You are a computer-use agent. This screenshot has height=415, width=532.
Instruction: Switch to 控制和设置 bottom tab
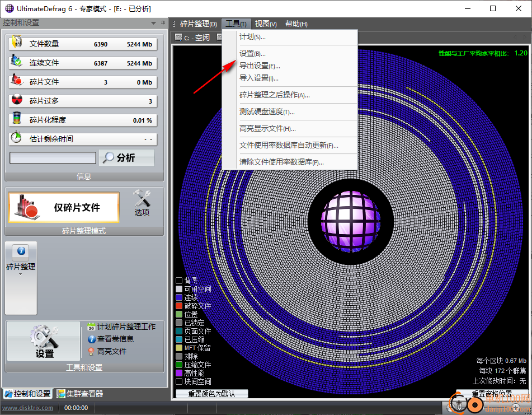(x=27, y=394)
